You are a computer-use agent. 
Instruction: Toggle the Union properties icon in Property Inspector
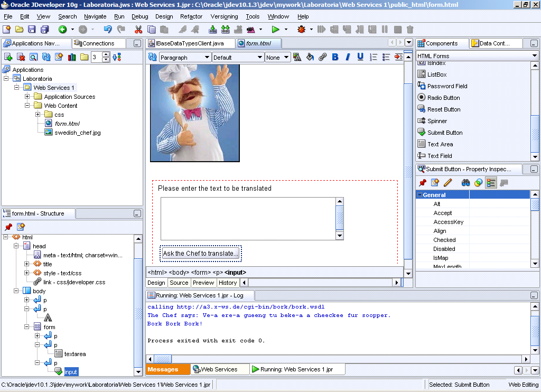(x=478, y=183)
